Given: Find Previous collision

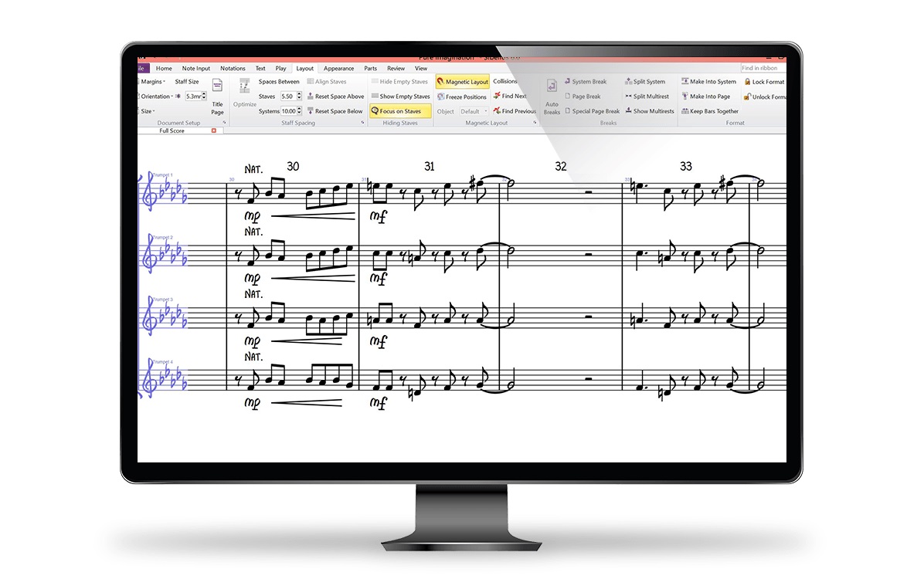Looking at the screenshot, I should pyautogui.click(x=515, y=110).
